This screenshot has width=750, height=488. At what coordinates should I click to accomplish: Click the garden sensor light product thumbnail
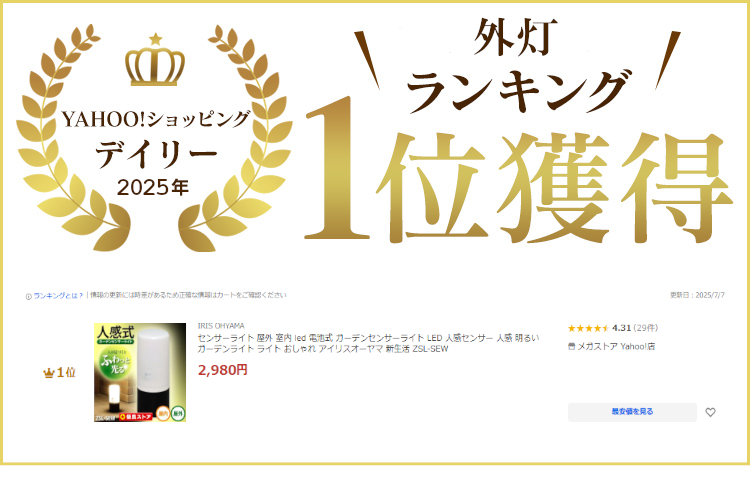point(140,372)
